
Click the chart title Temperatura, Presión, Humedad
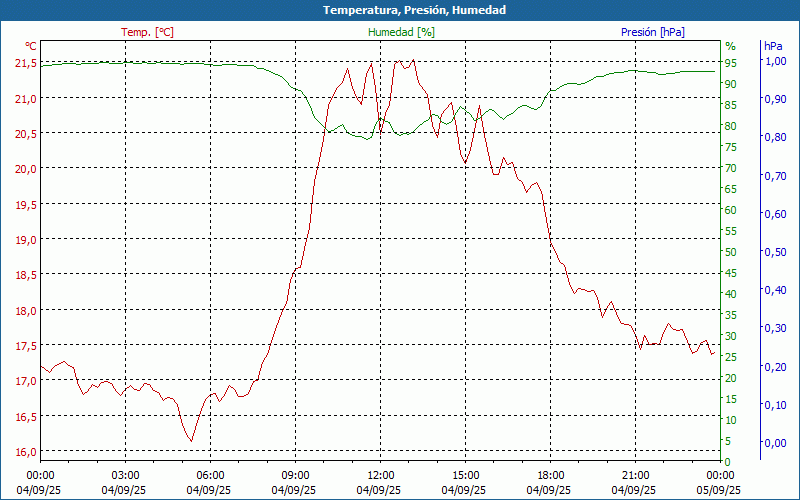pos(414,10)
